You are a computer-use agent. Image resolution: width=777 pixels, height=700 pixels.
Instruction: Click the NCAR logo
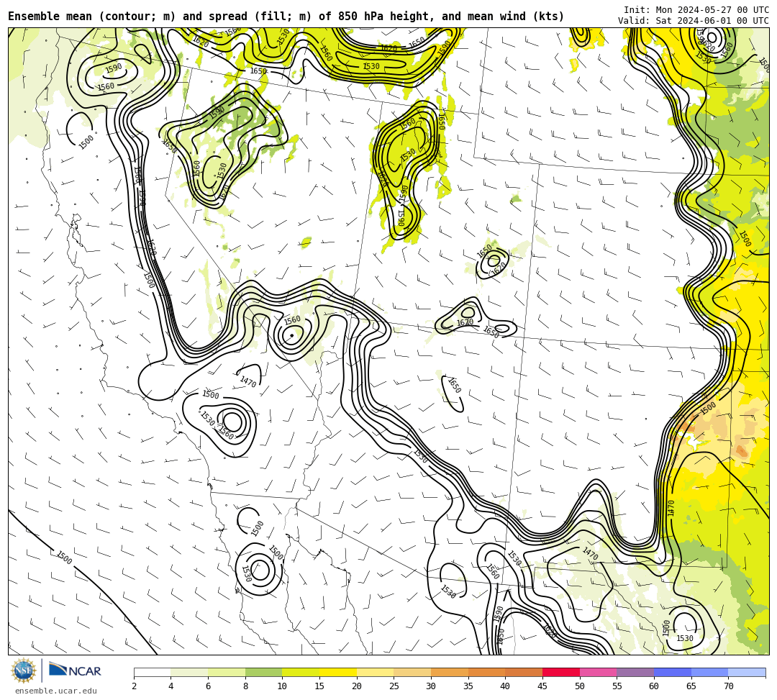tap(75, 670)
